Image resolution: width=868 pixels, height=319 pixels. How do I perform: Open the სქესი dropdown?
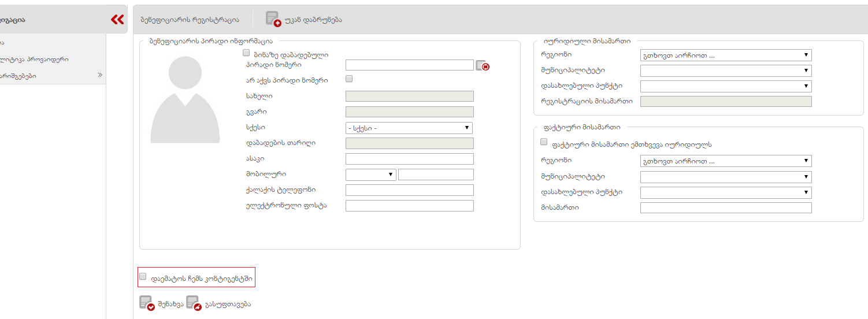pos(409,128)
